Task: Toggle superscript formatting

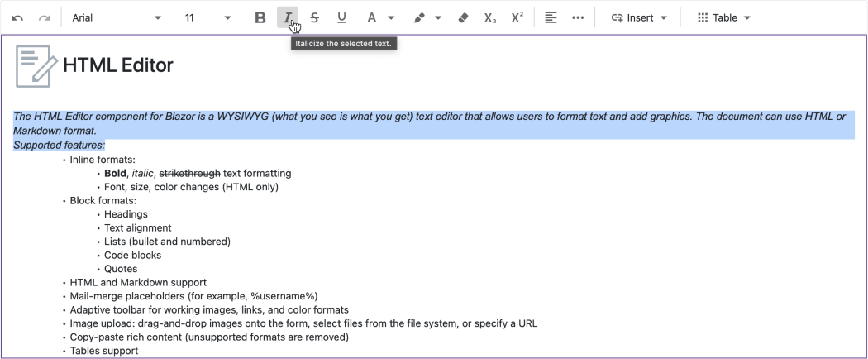Action: [x=517, y=17]
